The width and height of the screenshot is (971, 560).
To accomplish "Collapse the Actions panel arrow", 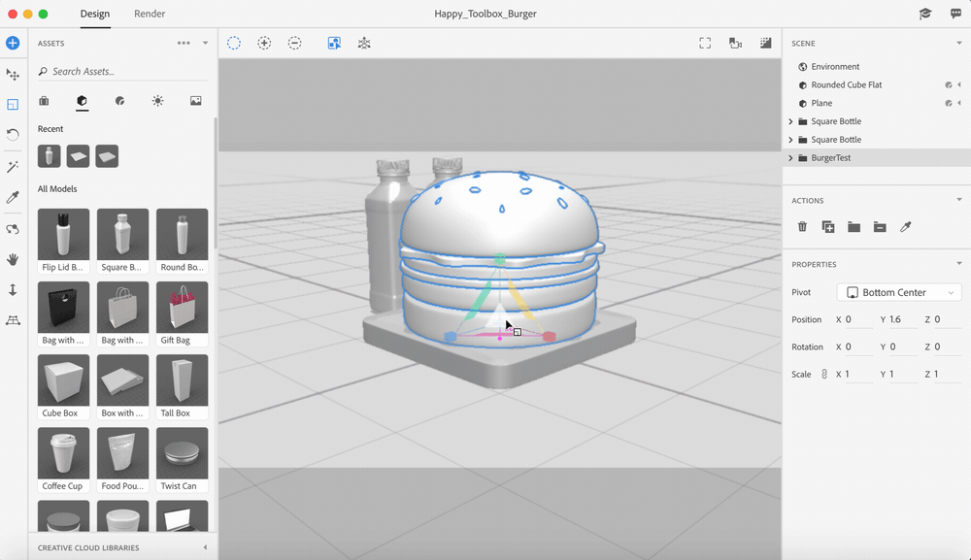I will coord(959,201).
